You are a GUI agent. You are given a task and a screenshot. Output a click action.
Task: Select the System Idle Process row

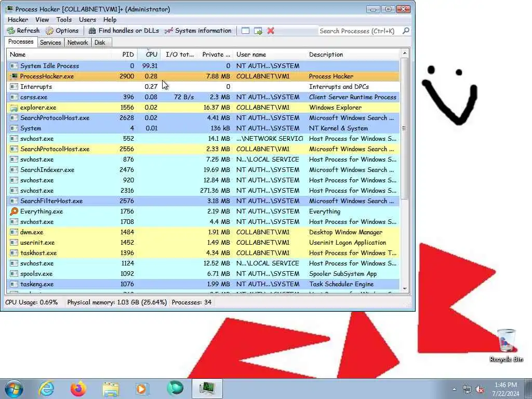(203, 66)
